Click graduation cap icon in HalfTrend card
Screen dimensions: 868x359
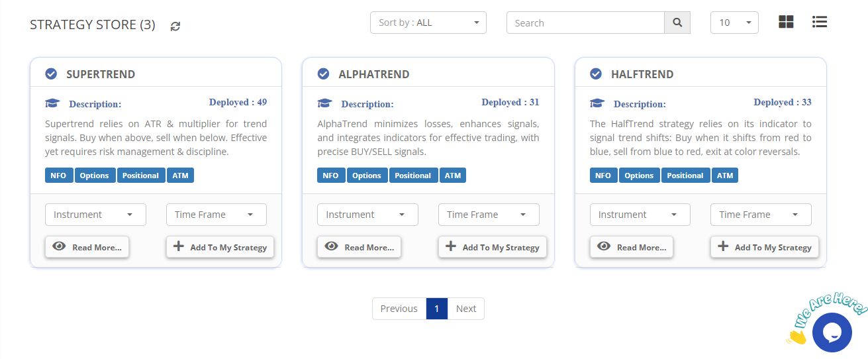point(597,103)
